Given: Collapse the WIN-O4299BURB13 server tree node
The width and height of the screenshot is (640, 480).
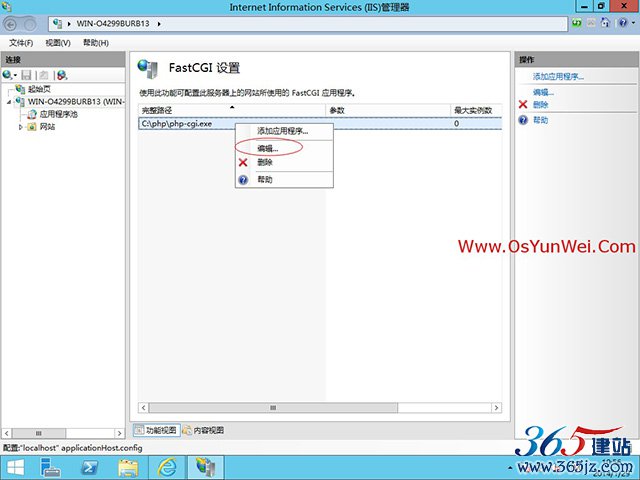Looking at the screenshot, I should pyautogui.click(x=9, y=102).
